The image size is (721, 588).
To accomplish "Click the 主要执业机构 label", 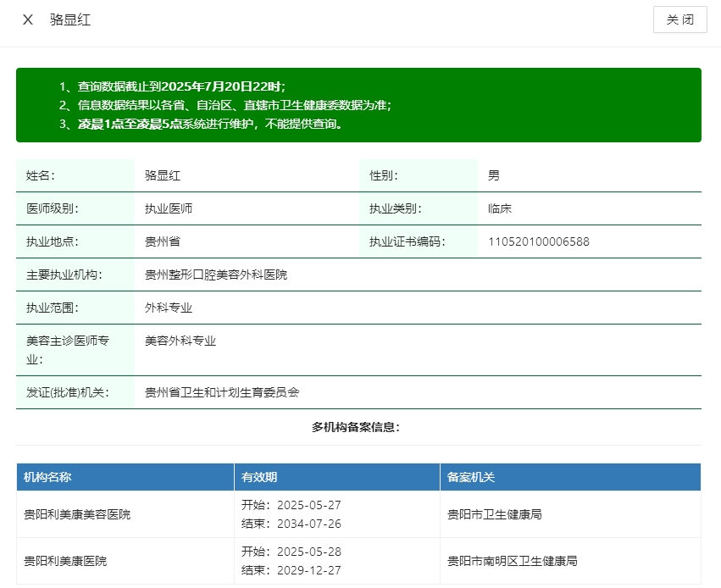I will point(64,275).
